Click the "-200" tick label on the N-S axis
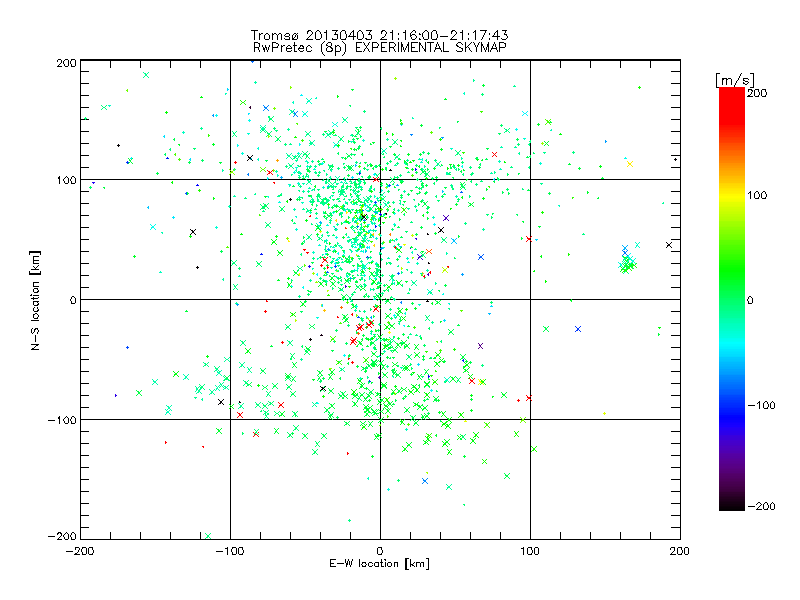Screen dimensions: 800x600 coord(62,536)
